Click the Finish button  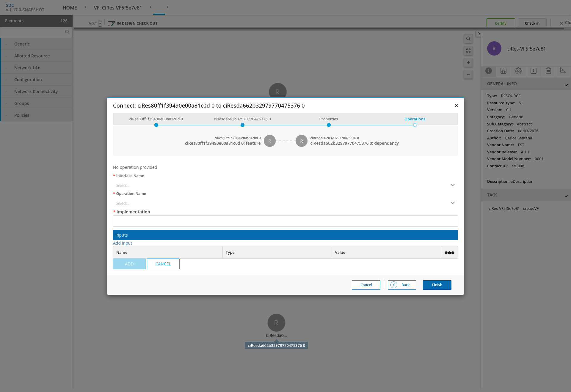coord(437,285)
